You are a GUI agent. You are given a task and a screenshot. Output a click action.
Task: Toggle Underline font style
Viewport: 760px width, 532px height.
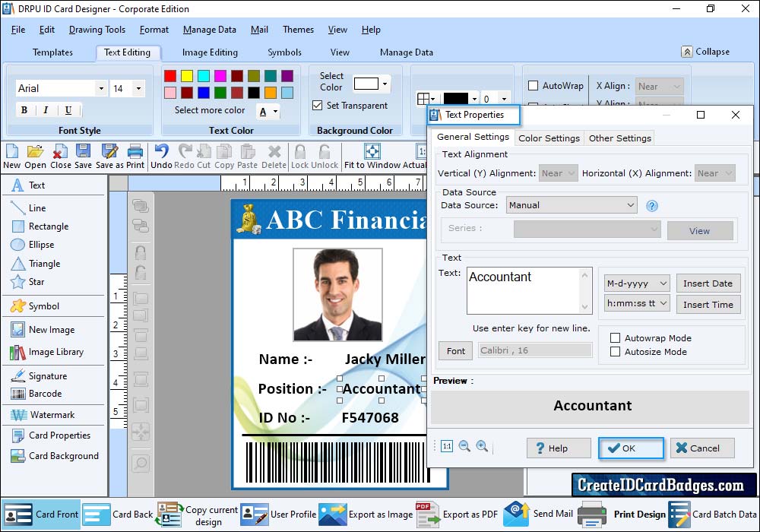pos(68,110)
